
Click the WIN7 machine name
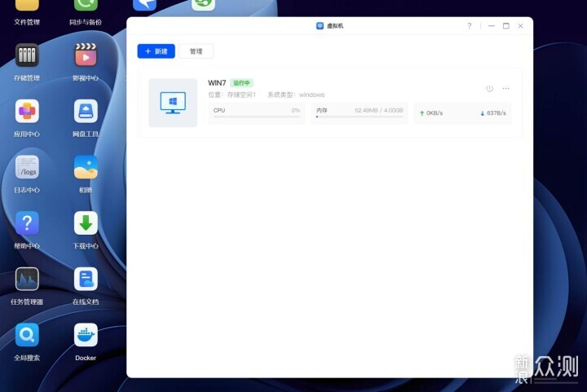click(x=217, y=83)
